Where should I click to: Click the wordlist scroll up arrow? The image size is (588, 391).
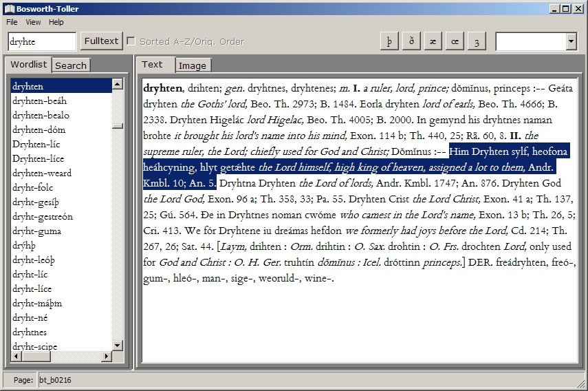tap(118, 84)
